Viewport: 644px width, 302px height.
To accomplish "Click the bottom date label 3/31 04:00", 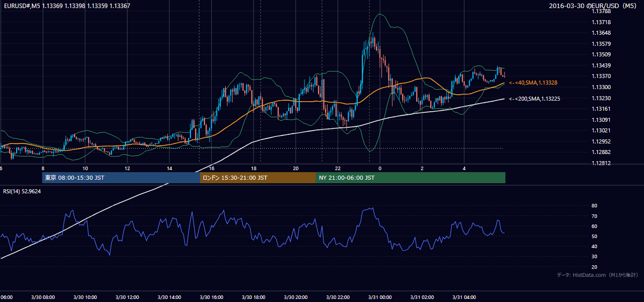I will tap(465, 297).
